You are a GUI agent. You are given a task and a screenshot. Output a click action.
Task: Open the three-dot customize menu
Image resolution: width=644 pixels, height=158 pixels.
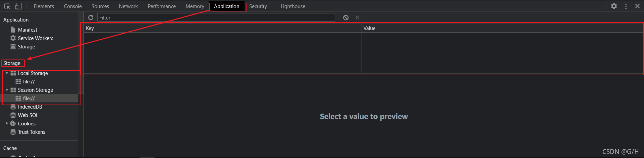pyautogui.click(x=626, y=6)
